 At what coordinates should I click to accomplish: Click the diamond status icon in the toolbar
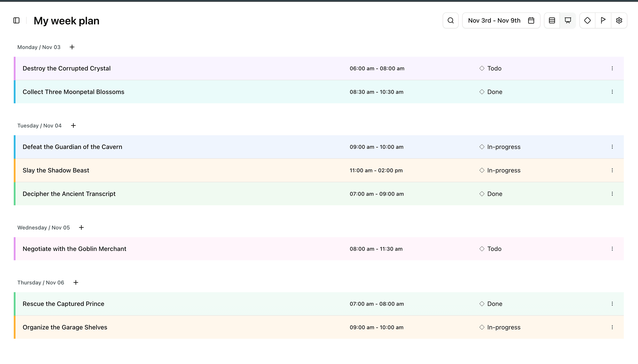point(587,20)
